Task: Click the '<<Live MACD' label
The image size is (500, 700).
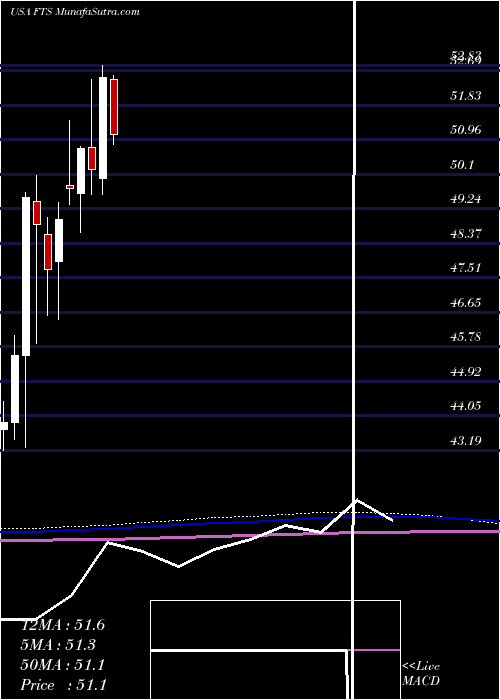Action: pyautogui.click(x=421, y=674)
